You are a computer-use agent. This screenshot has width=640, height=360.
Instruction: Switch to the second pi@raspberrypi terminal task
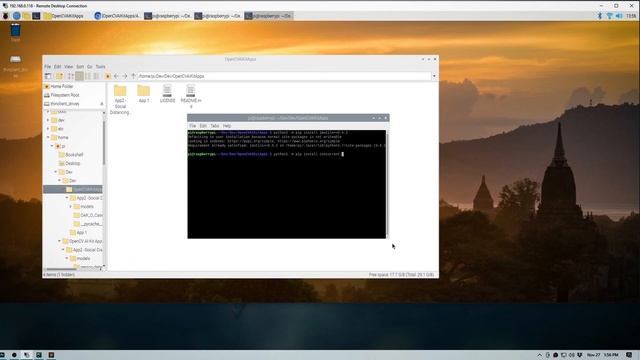[x=218, y=16]
